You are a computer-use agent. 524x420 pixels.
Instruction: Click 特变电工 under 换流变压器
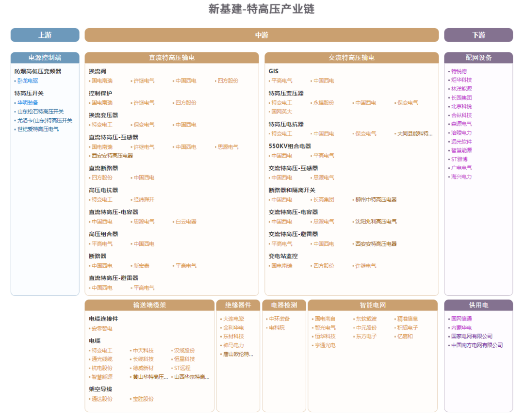click(x=101, y=125)
